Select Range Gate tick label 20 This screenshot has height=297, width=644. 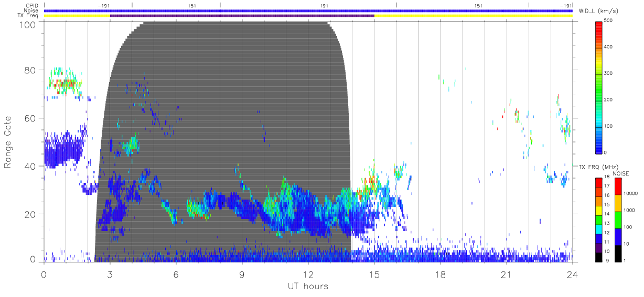click(29, 214)
